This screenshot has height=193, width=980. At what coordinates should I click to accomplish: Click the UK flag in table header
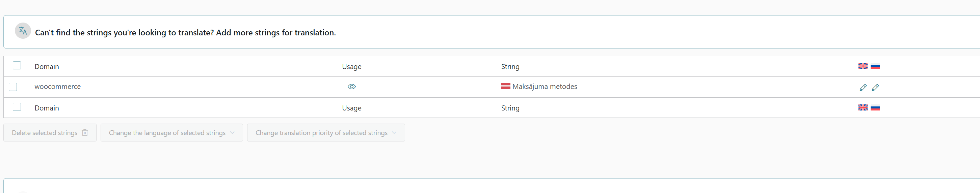[863, 66]
